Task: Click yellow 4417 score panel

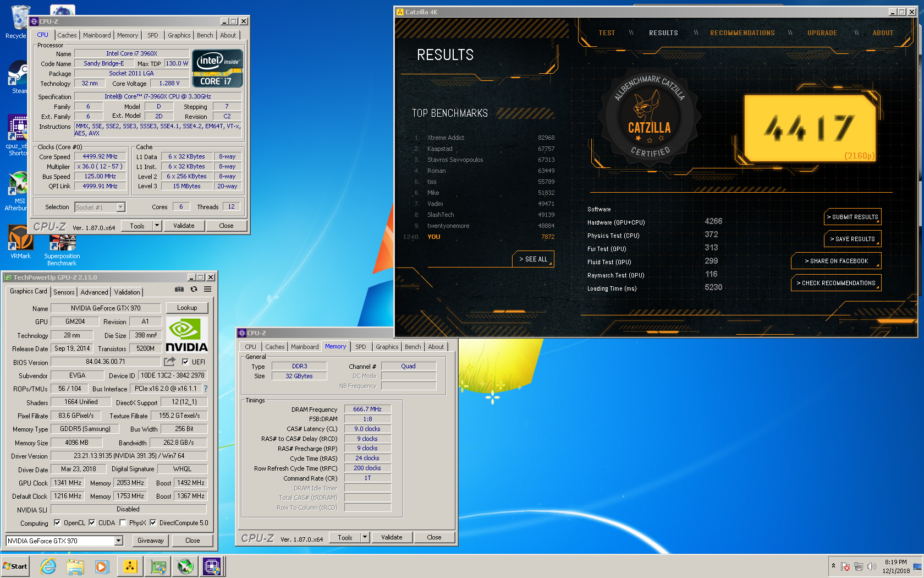Action: tap(809, 128)
